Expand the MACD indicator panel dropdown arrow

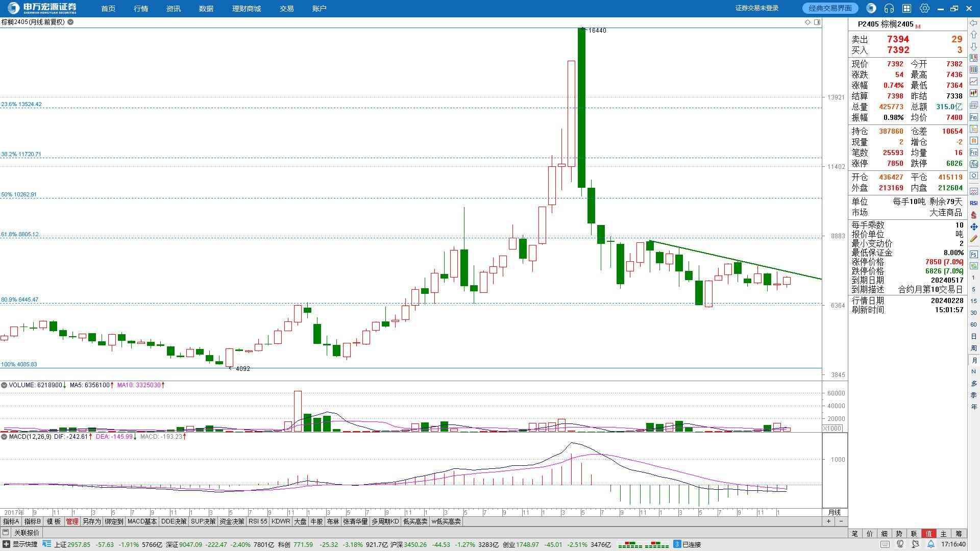point(4,437)
